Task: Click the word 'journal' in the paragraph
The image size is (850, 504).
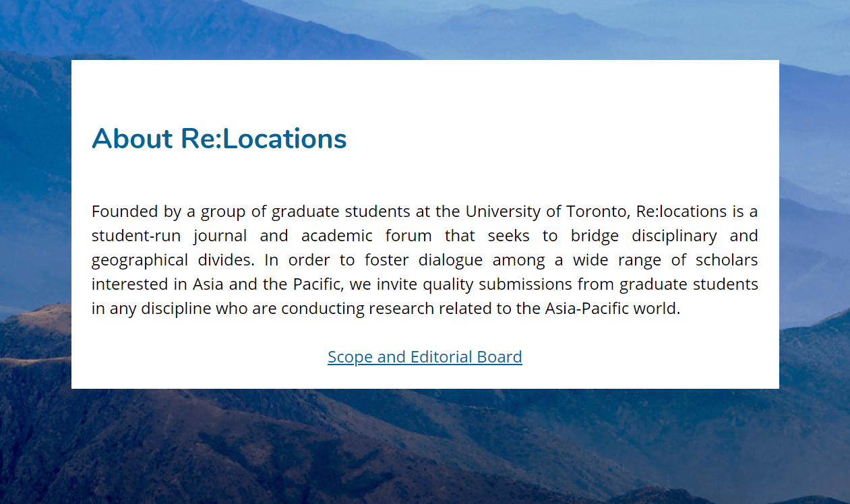Action: click(x=220, y=236)
